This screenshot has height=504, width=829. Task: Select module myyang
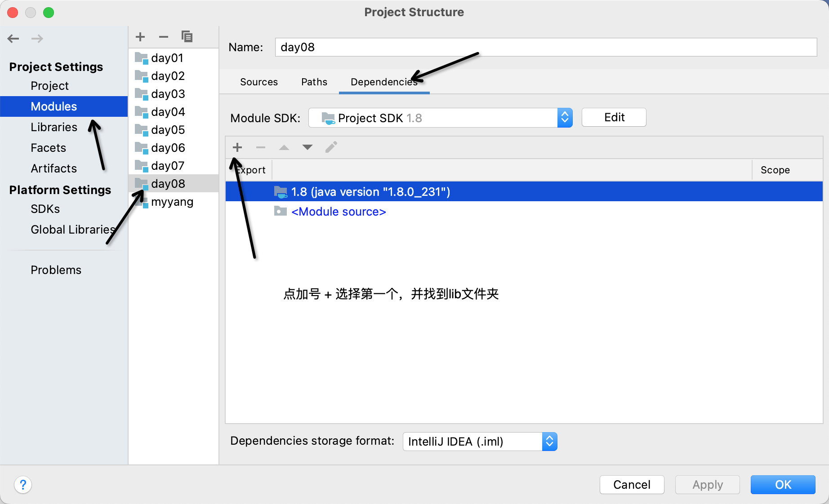[174, 202]
